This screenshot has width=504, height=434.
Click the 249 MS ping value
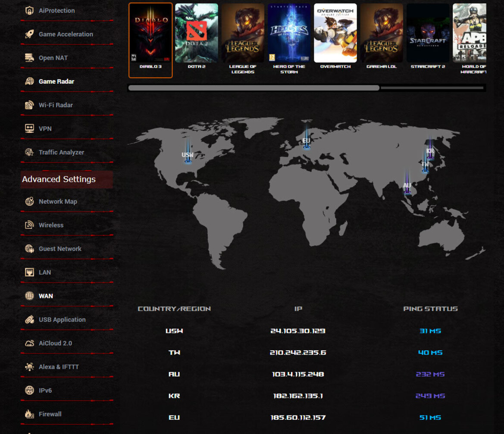[430, 396]
